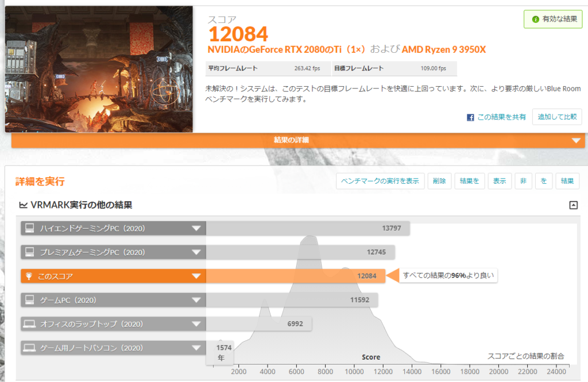Expand the このスコア dropdown arrow
588x382 pixels.
[196, 276]
